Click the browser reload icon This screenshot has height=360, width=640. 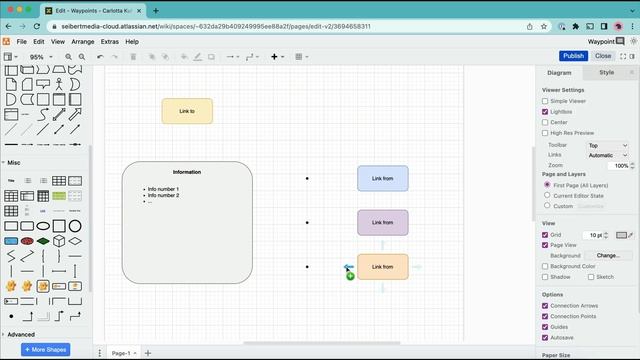[x=37, y=26]
